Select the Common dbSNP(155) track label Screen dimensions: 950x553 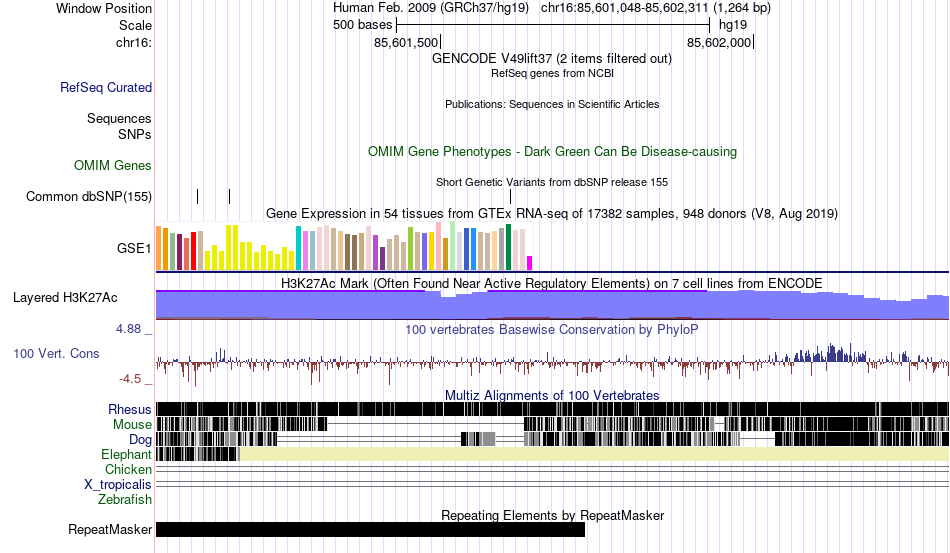(89, 196)
